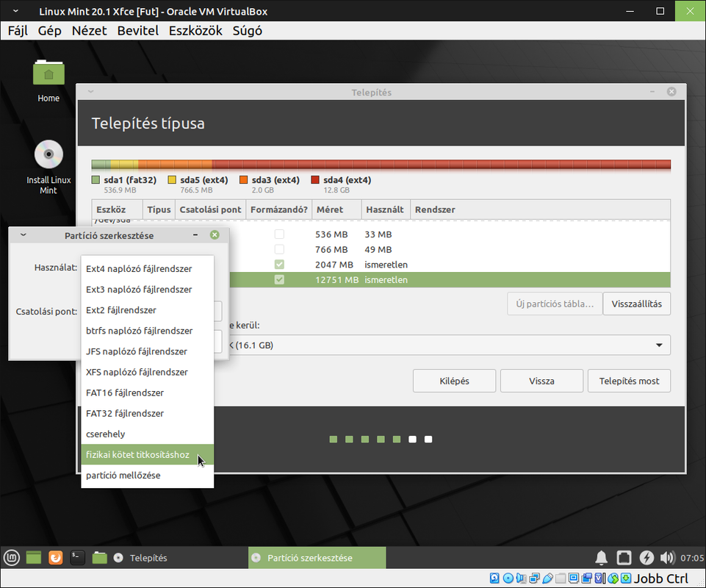Click the VirtualBox recording status icon
The height and width of the screenshot is (588, 706).
tap(587, 578)
